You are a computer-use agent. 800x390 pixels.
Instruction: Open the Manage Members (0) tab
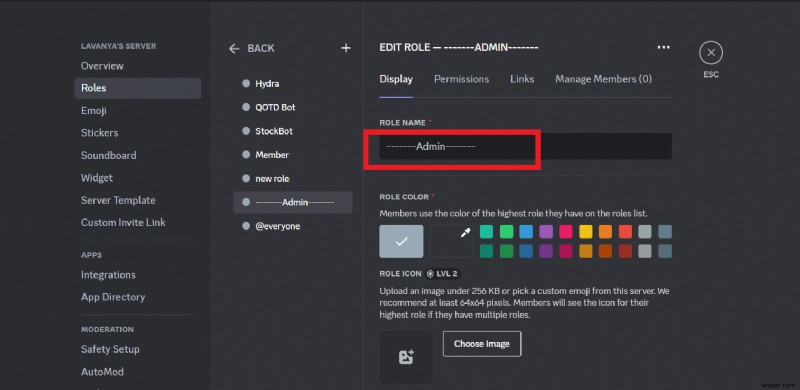(x=604, y=79)
